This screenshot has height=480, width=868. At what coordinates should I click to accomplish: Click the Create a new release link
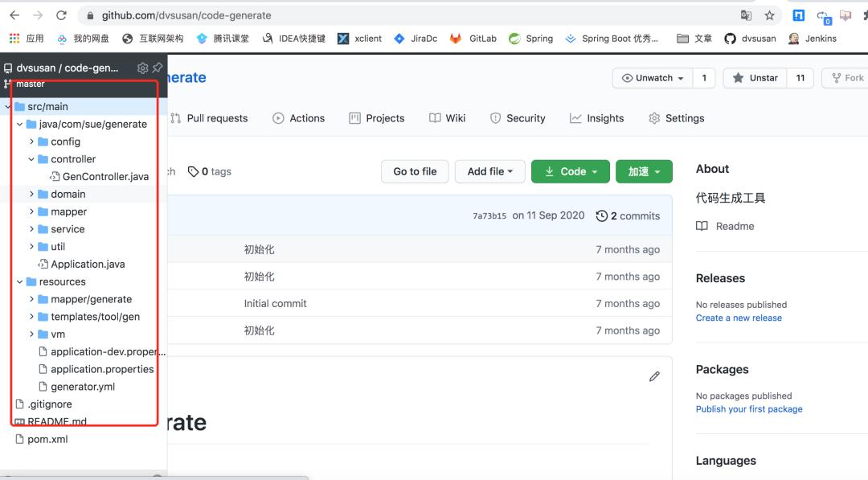(x=739, y=318)
